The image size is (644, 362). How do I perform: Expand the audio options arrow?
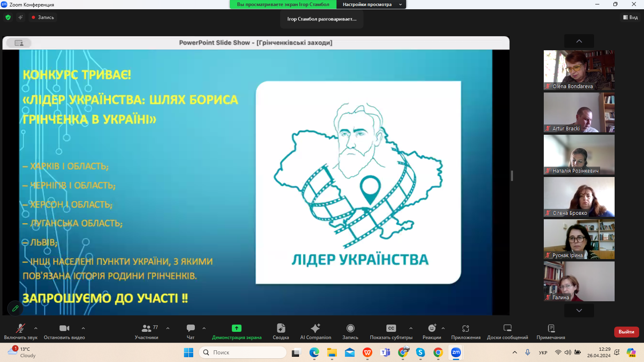[x=36, y=328]
